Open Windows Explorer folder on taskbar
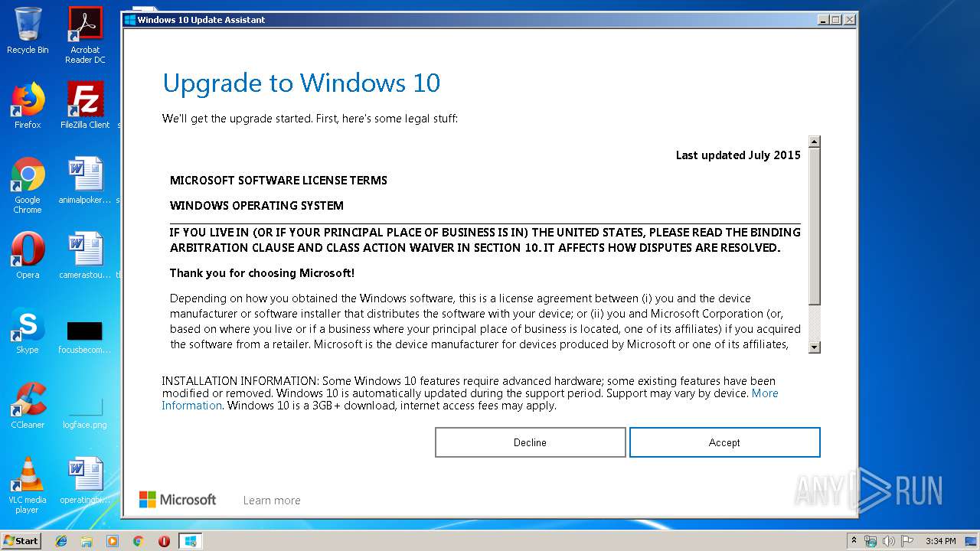This screenshot has width=980, height=551. 87,541
